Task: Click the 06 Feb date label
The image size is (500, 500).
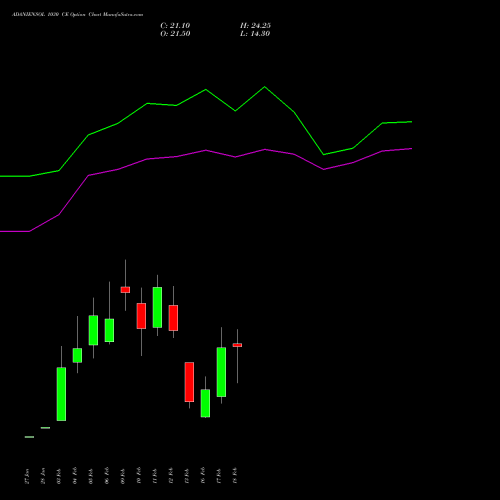Action: click(x=107, y=476)
